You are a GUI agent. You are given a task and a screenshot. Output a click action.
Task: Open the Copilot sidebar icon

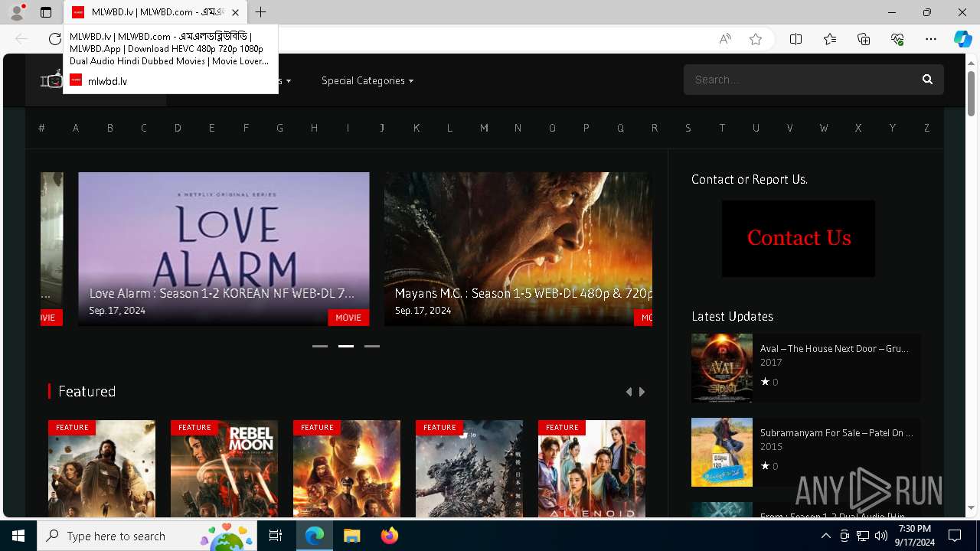click(x=962, y=39)
